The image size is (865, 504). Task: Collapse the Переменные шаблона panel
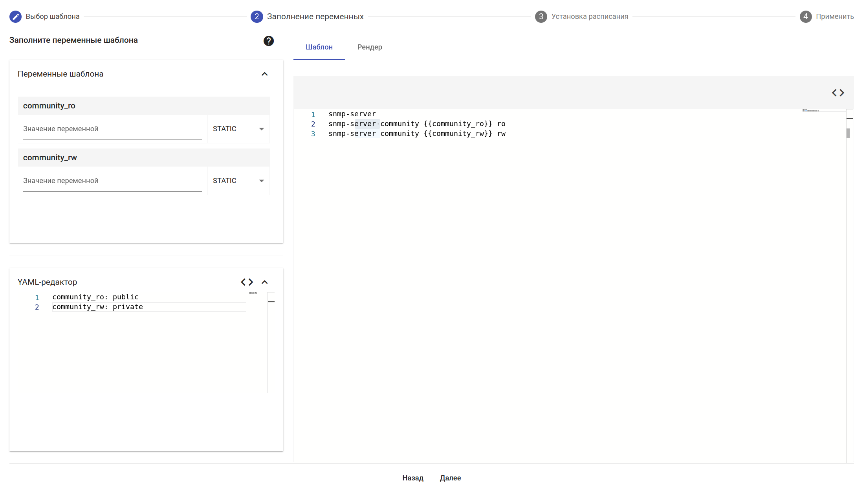(264, 74)
